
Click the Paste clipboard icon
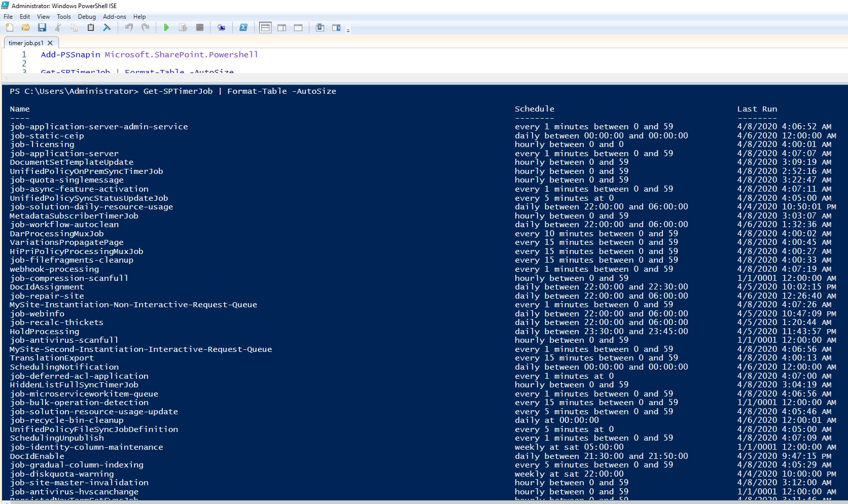[x=91, y=28]
